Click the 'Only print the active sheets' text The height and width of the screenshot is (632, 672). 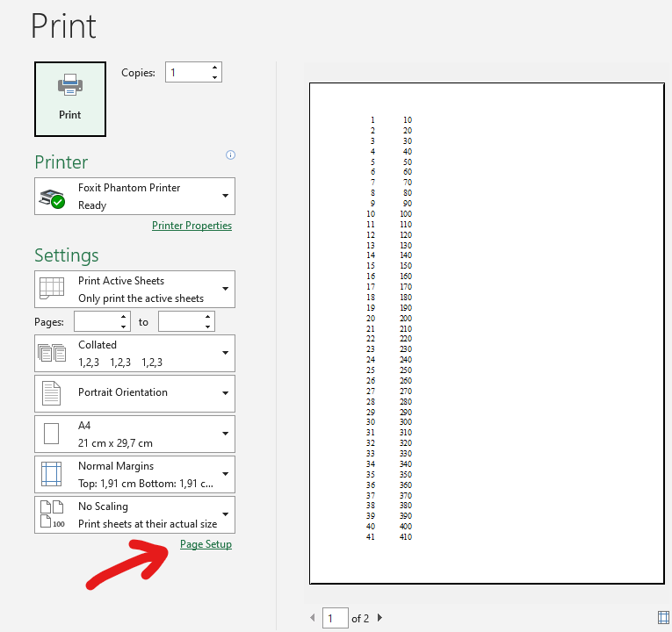tap(141, 298)
